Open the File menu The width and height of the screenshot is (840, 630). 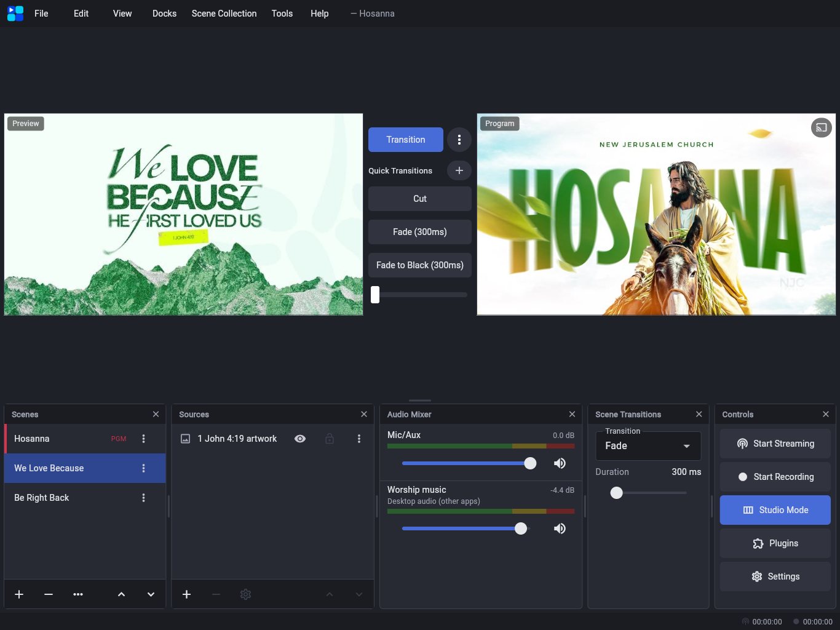[x=41, y=14]
